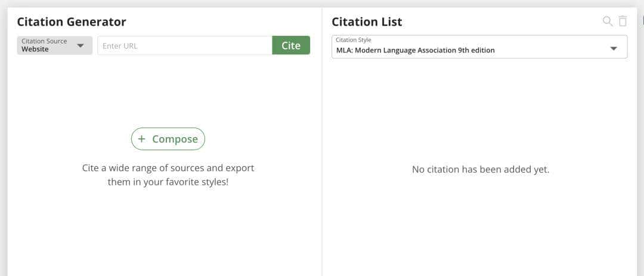Select the 'Website' source type text

pyautogui.click(x=35, y=49)
